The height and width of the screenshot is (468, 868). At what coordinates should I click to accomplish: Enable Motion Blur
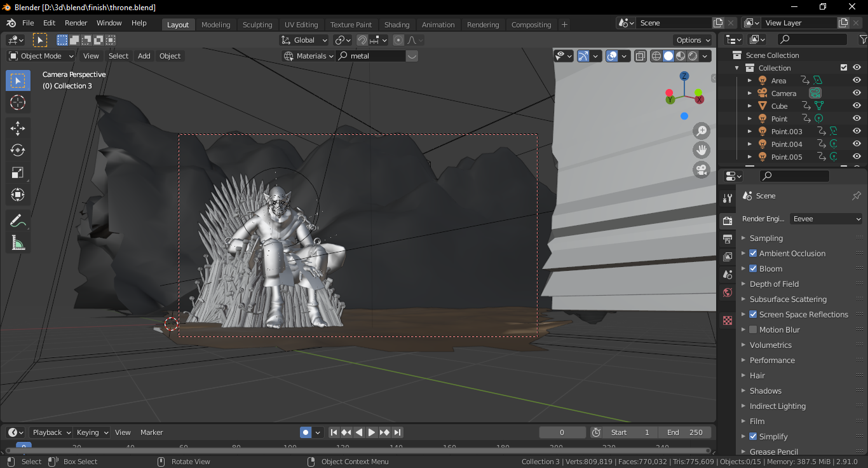(x=753, y=329)
